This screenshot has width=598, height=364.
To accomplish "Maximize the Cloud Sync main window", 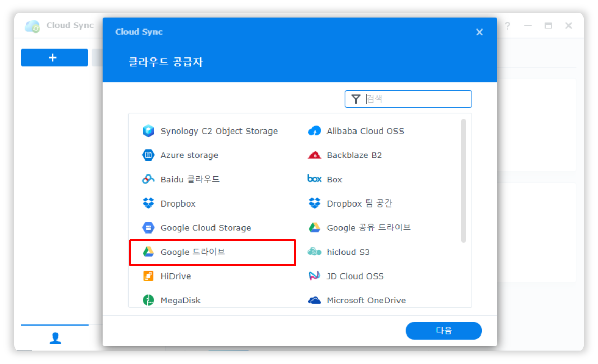I will click(548, 26).
